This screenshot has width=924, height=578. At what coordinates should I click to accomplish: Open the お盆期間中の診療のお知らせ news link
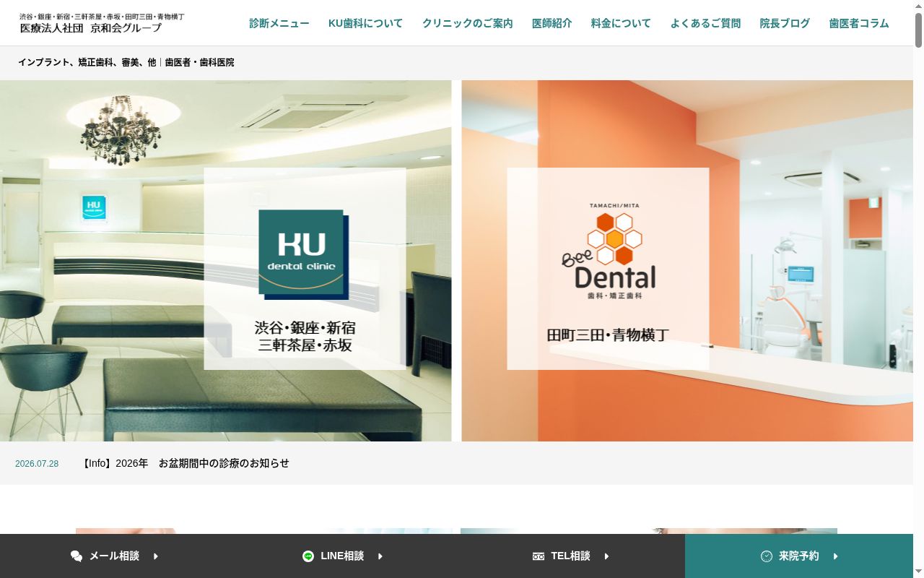coord(186,463)
